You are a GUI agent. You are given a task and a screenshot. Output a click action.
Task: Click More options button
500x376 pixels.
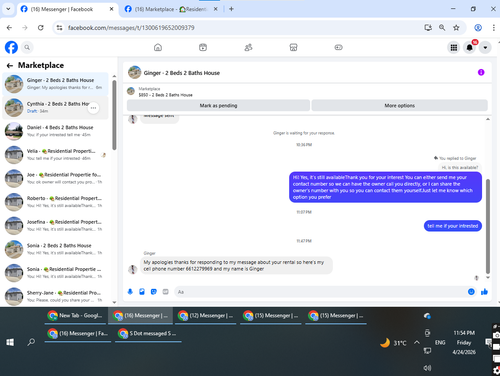point(400,105)
